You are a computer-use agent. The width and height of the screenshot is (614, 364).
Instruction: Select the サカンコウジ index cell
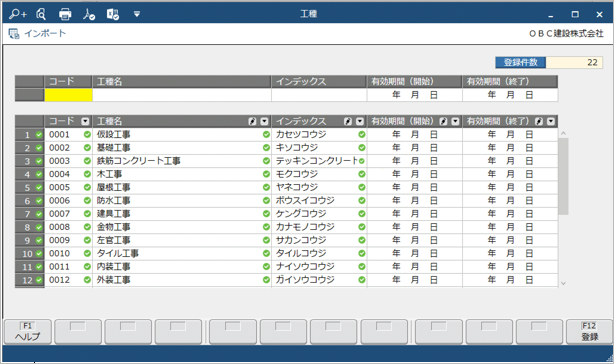point(319,240)
